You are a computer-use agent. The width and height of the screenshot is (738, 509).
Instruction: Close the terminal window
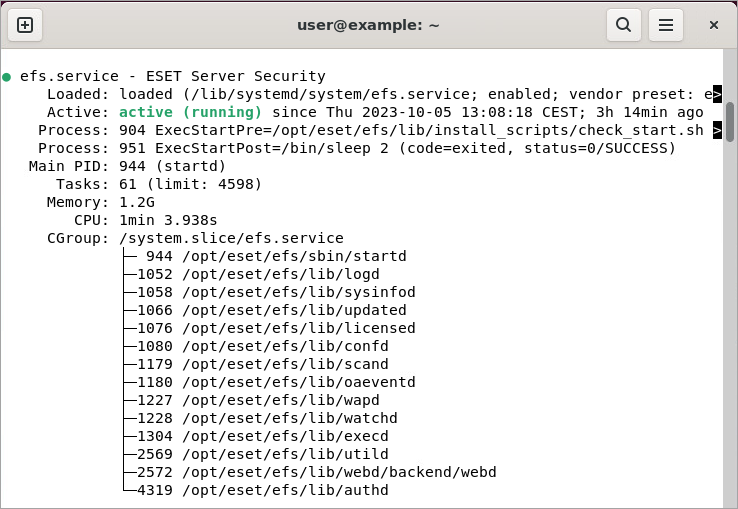coord(714,25)
